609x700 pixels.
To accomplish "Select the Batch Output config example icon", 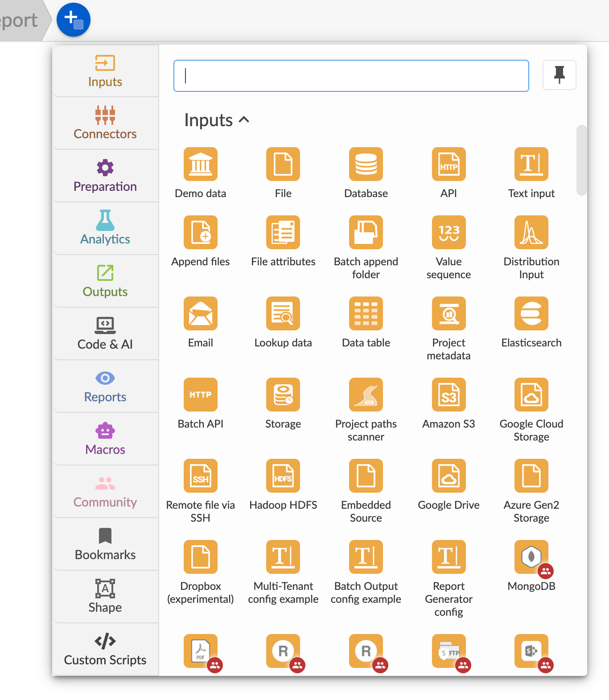I will click(x=366, y=557).
